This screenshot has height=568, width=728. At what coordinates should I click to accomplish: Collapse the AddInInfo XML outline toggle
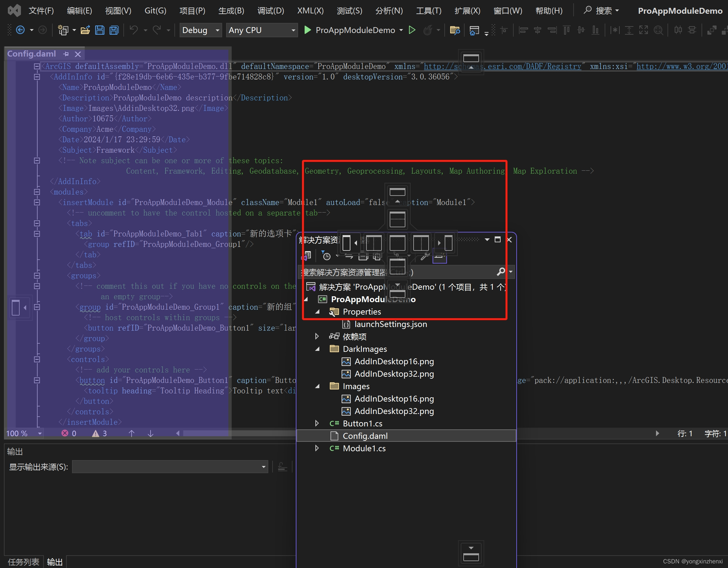coord(37,77)
